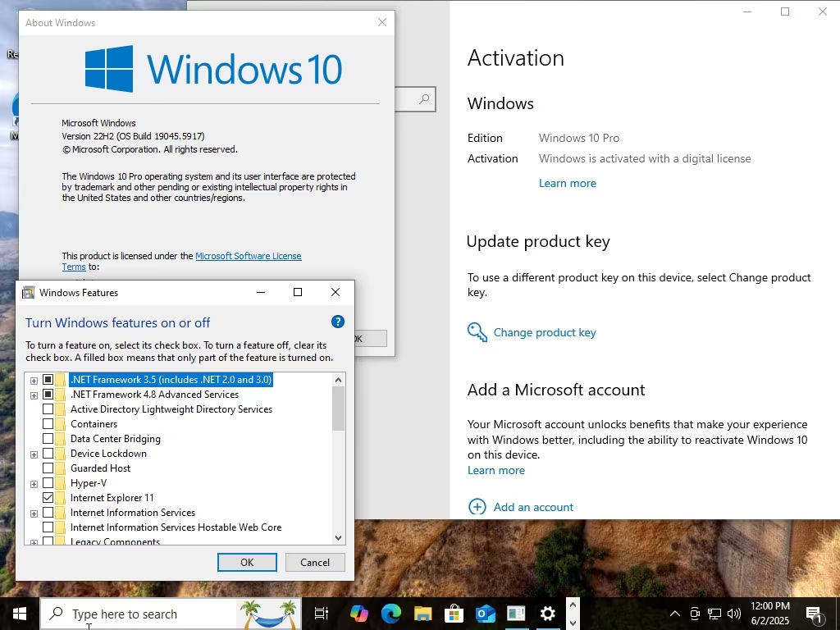Image resolution: width=840 pixels, height=630 pixels.
Task: Open Settings gear icon on taskbar
Action: pyautogui.click(x=547, y=614)
